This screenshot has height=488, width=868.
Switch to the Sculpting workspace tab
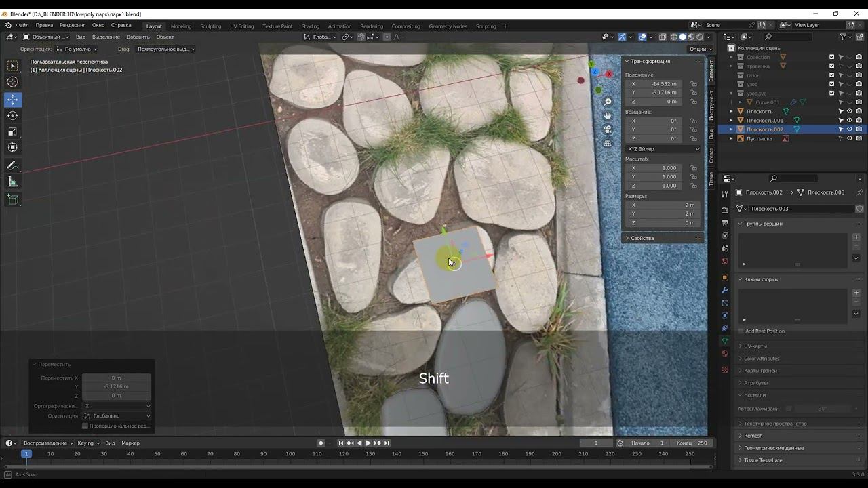pos(210,26)
